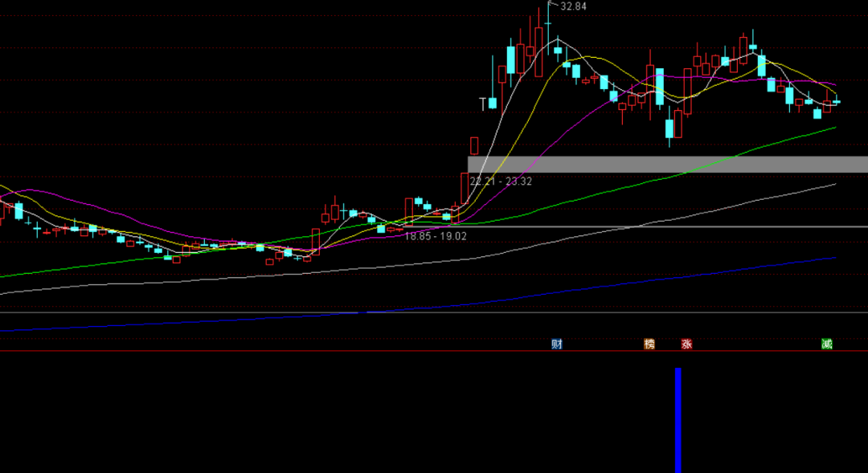Click the green 减 shareholder reduction marker

tap(826, 345)
